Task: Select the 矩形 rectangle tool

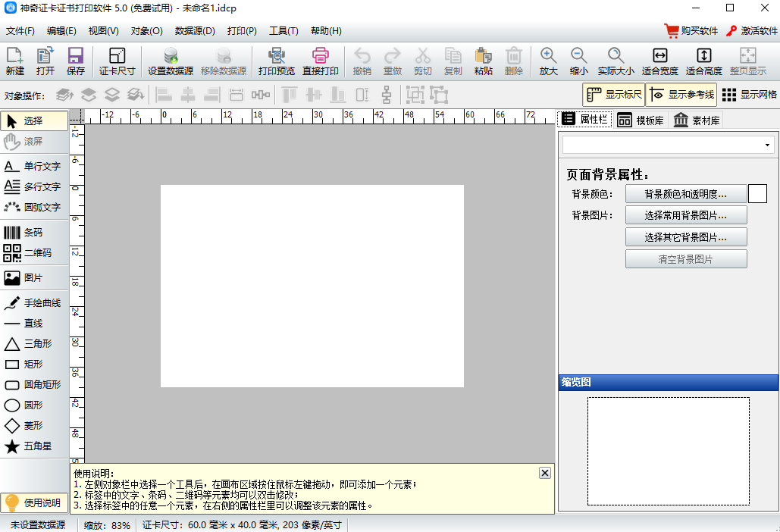Action: point(34,364)
